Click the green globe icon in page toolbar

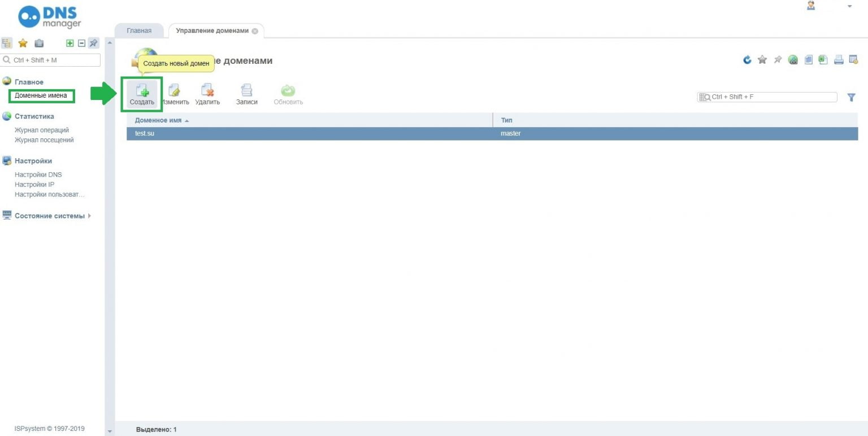pyautogui.click(x=793, y=59)
